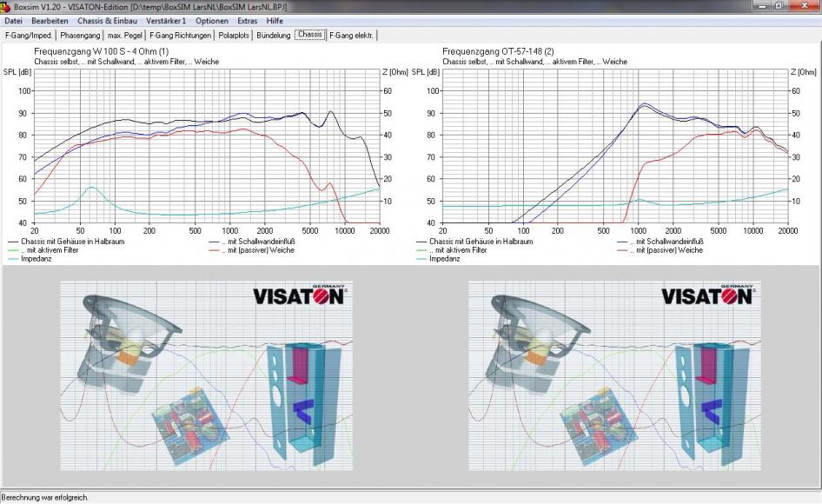Switch to the Bündelung tab
Screen dimensions: 822x504
click(273, 35)
